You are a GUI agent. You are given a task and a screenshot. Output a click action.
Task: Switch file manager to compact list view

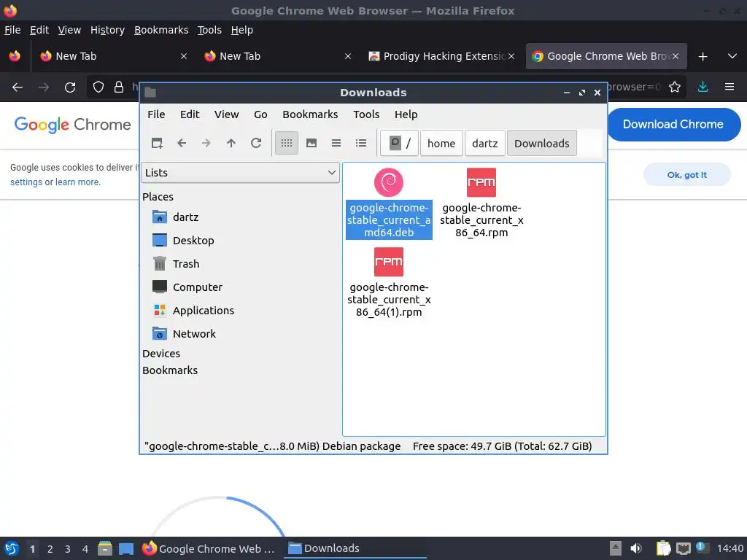[336, 143]
